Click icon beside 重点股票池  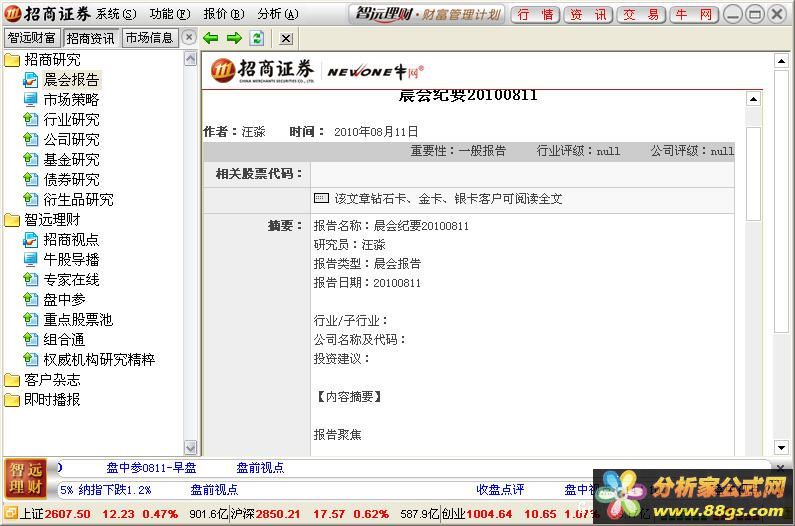tap(30, 320)
